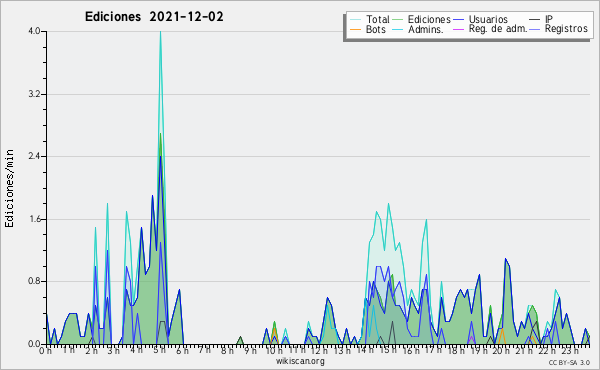Click the Bots legend label
The height and width of the screenshot is (370, 600).
pos(375,29)
